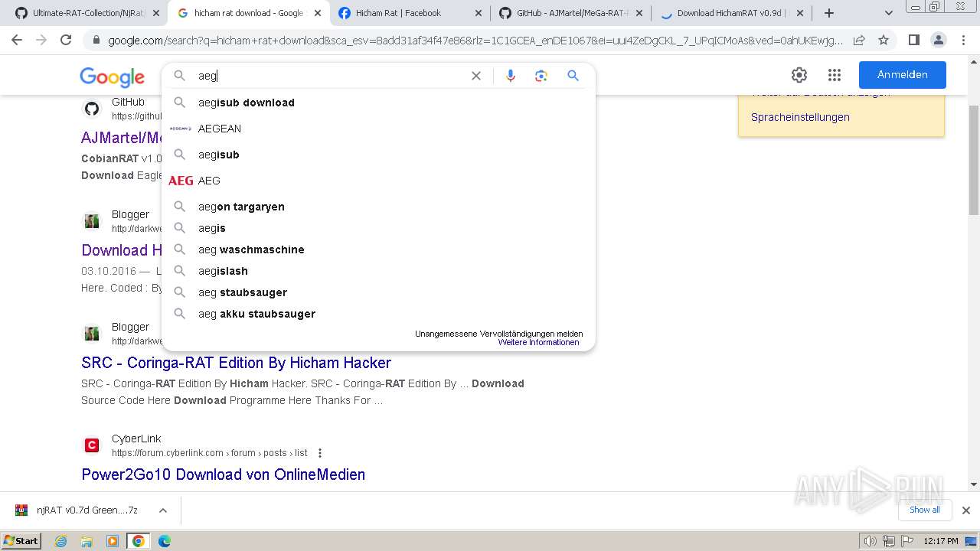This screenshot has width=980, height=551.
Task: Click the Anmelden sign-in button
Action: tap(902, 75)
